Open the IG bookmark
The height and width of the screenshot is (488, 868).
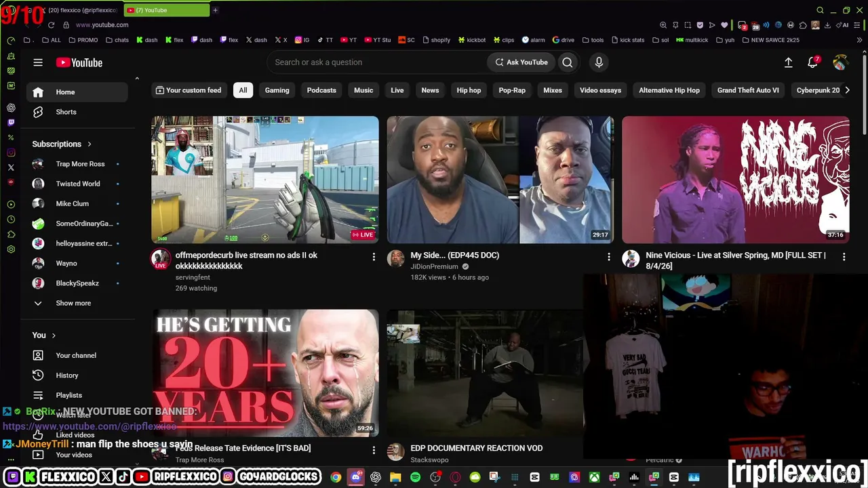pos(302,40)
